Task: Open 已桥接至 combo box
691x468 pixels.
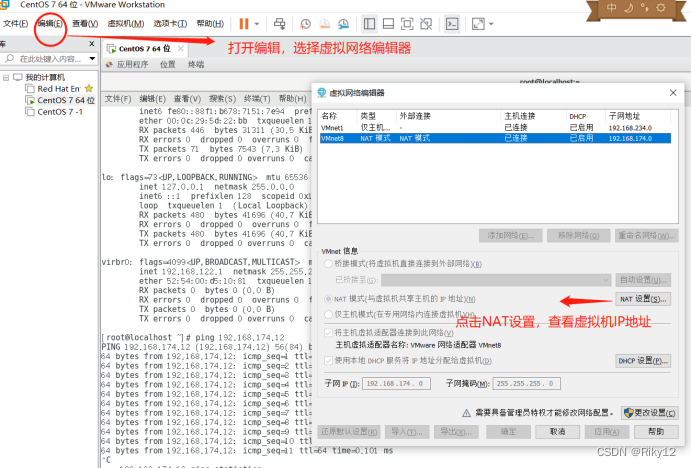Action: click(x=496, y=280)
